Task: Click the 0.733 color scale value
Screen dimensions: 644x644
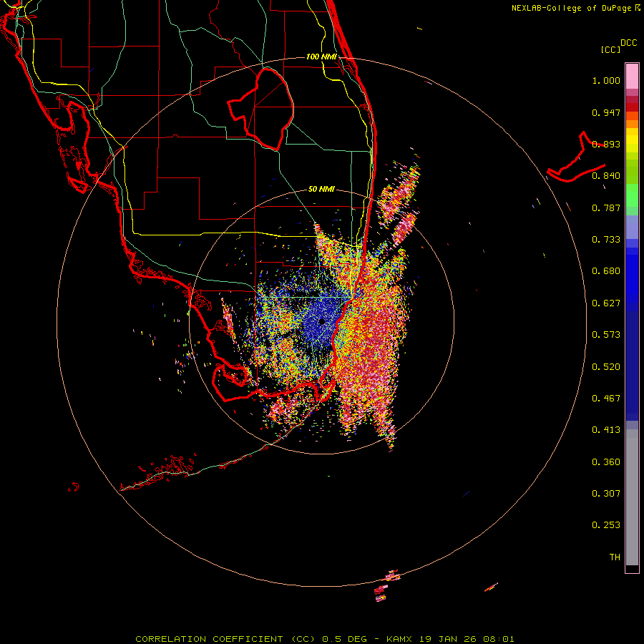Action: point(606,240)
